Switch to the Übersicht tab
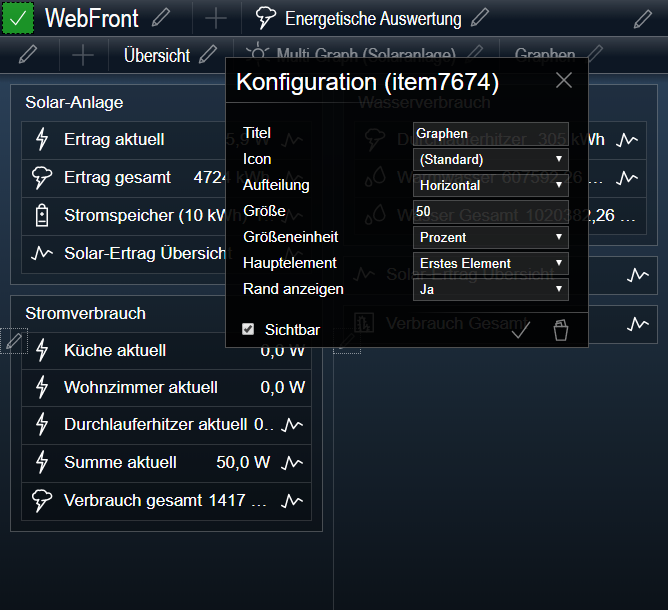The width and height of the screenshot is (668, 610). coord(156,56)
